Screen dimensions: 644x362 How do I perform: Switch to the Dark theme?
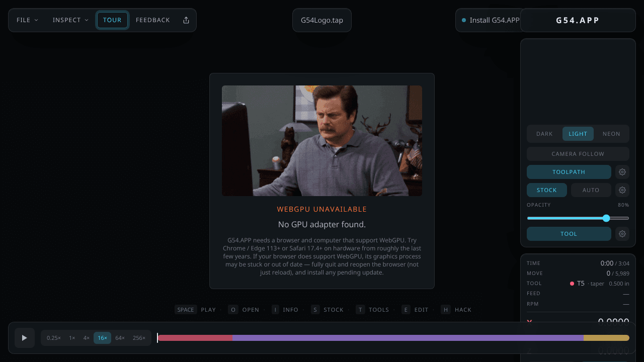(x=544, y=134)
